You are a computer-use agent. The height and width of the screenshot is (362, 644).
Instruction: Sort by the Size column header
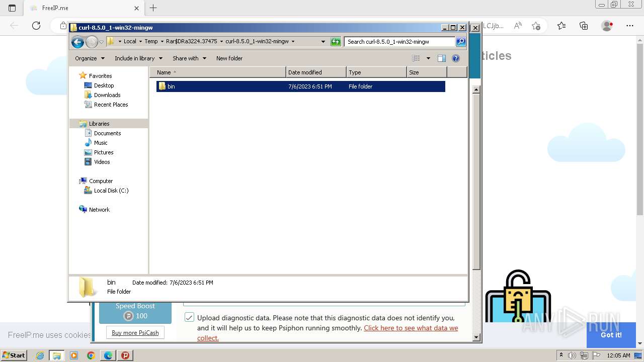[x=427, y=72]
